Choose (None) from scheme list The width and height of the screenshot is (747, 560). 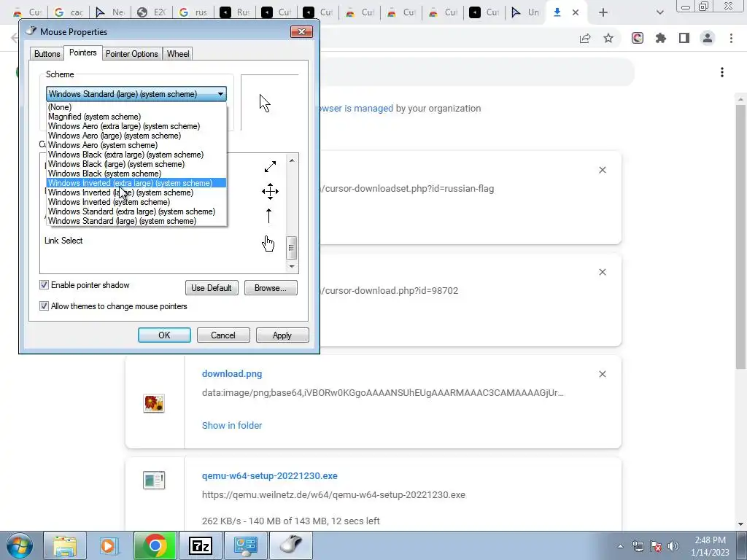136,107
